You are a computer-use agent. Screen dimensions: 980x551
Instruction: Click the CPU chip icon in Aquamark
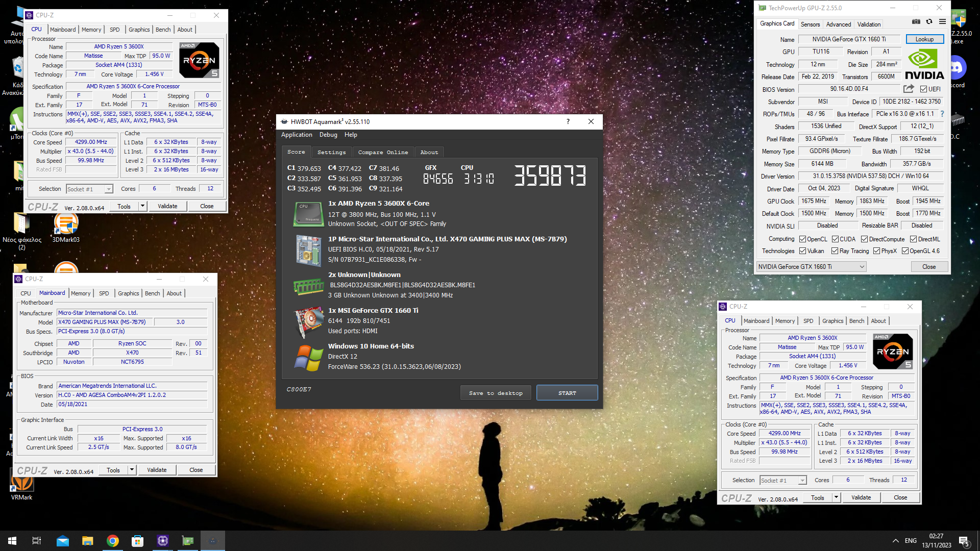(x=308, y=214)
